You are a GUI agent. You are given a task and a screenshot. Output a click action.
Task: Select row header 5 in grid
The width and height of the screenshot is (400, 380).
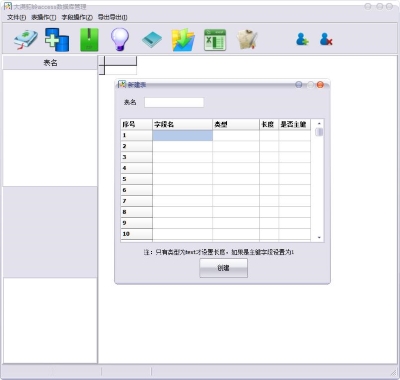click(x=136, y=179)
